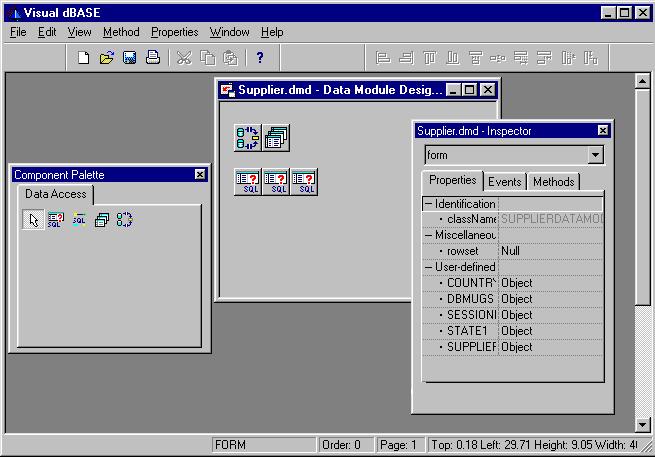Click the Supplier.dmd designer window title icon
The width and height of the screenshot is (655, 458).
click(228, 90)
